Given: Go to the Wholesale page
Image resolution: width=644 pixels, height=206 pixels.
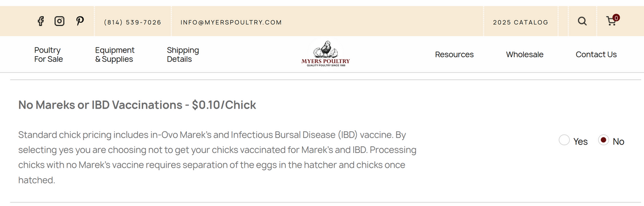Looking at the screenshot, I should tap(524, 55).
